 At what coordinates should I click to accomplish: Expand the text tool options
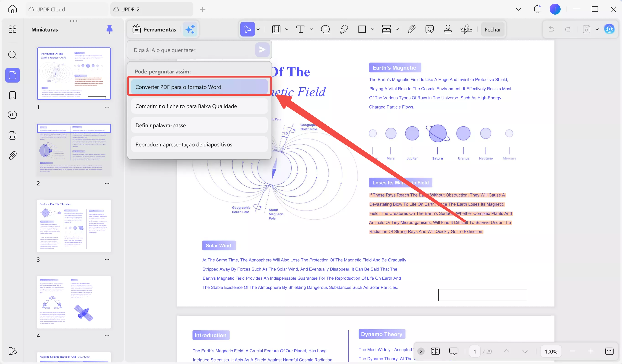[x=311, y=29]
